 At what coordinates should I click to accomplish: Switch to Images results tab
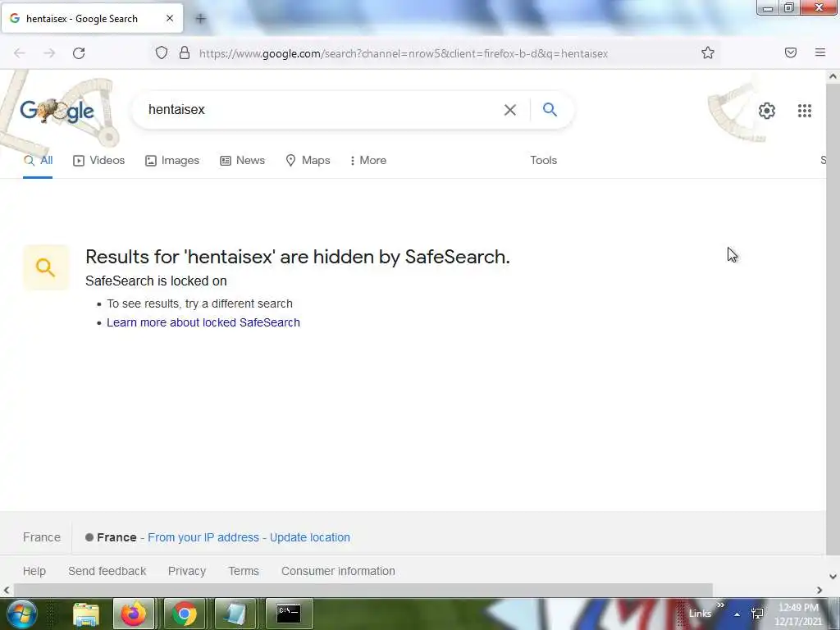tap(172, 160)
